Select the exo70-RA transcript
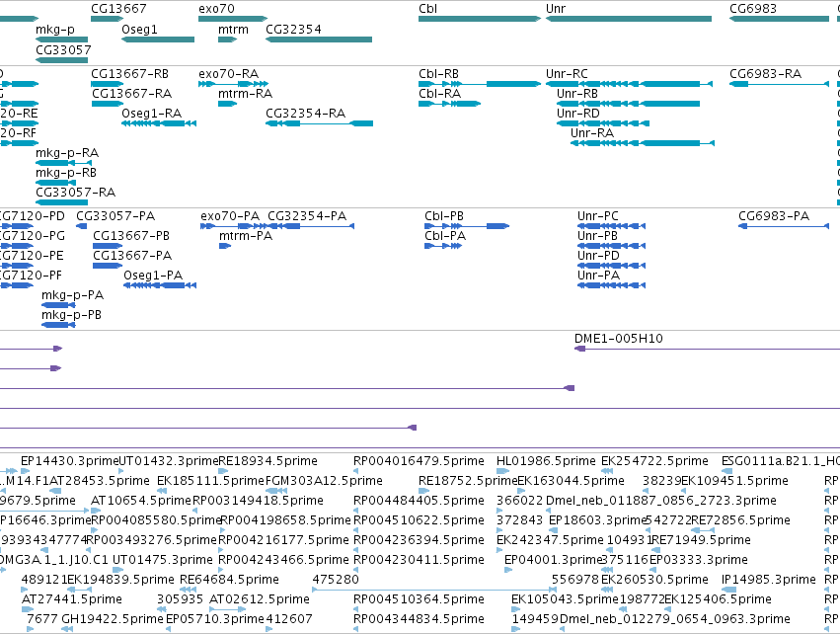The width and height of the screenshot is (840, 634). pos(233,84)
